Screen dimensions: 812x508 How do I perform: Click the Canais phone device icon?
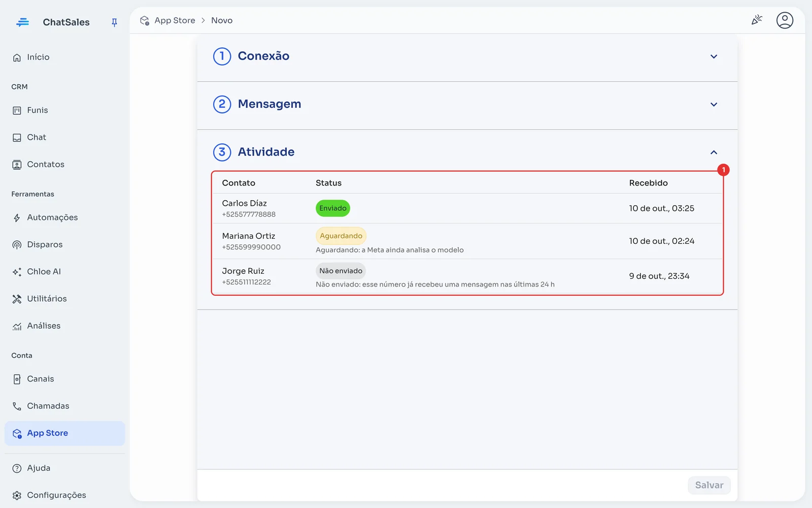pos(17,379)
